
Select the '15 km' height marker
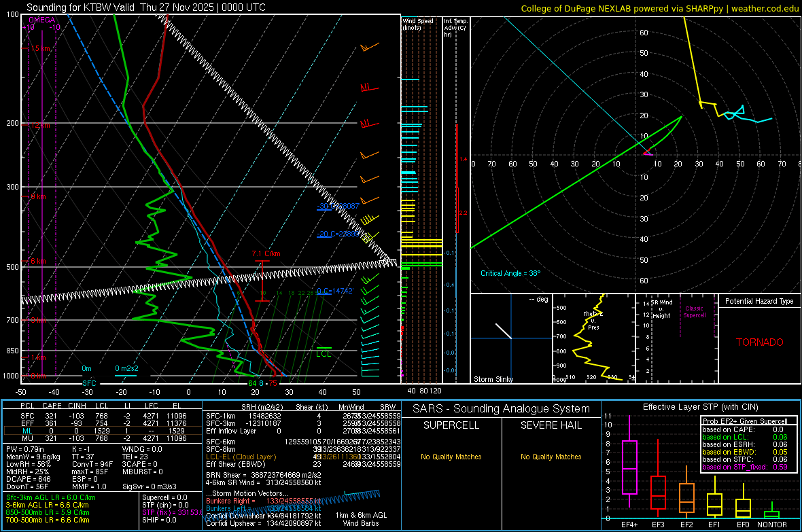[x=41, y=49]
